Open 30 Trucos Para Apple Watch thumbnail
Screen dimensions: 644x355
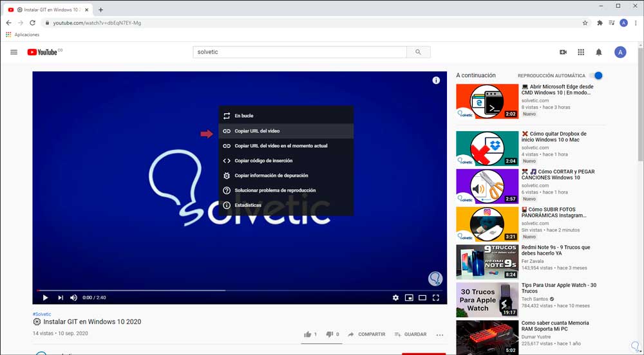(x=487, y=300)
